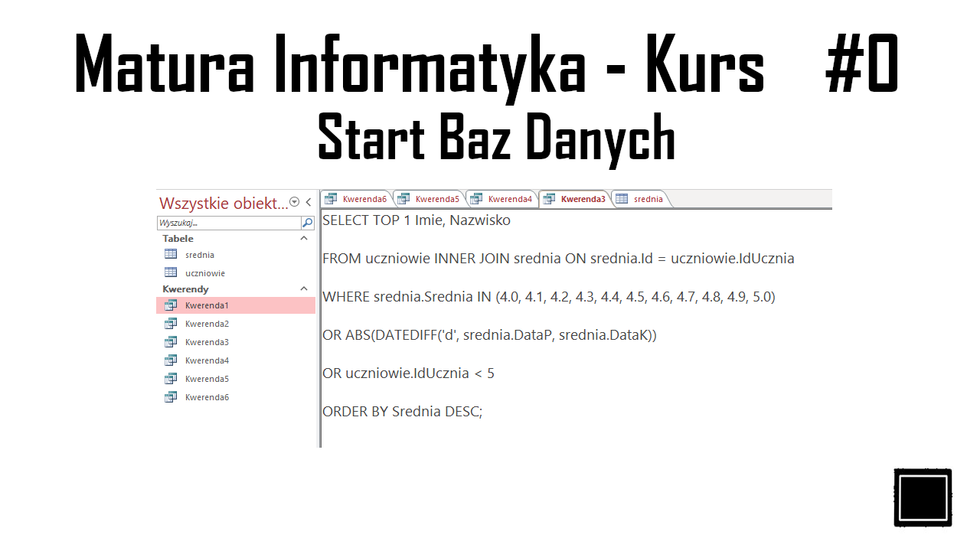Click the query icon beside Kwerenda2

tap(170, 323)
